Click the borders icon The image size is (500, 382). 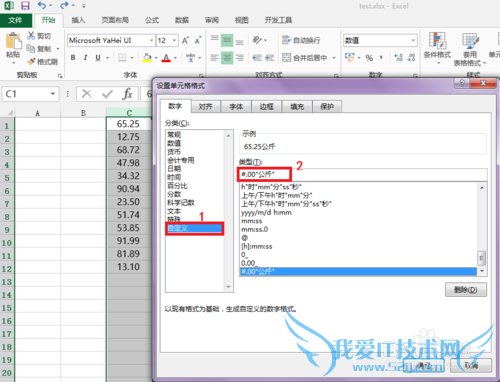coord(122,58)
